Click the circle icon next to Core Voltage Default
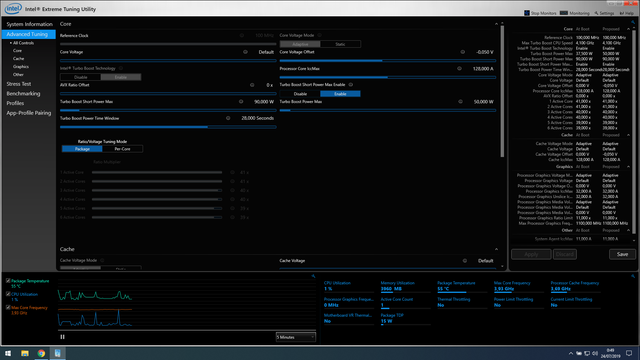The height and width of the screenshot is (360, 640). tap(245, 52)
